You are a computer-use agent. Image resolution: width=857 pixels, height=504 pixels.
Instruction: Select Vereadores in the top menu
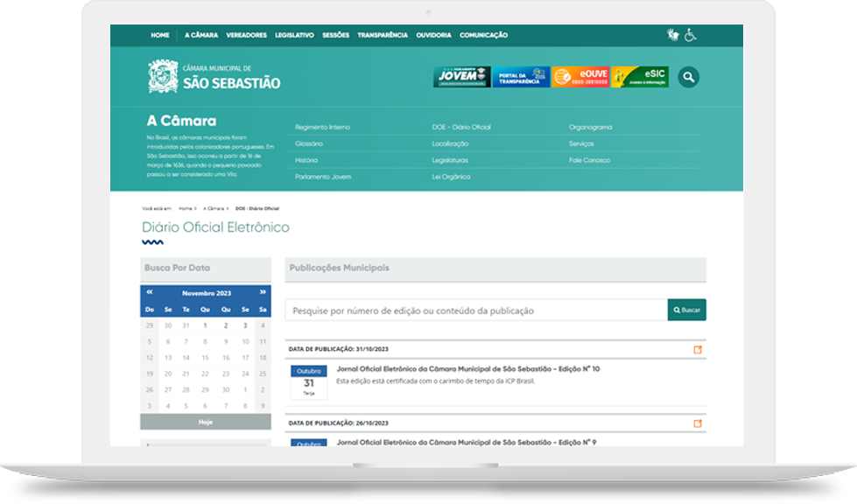[x=246, y=35]
